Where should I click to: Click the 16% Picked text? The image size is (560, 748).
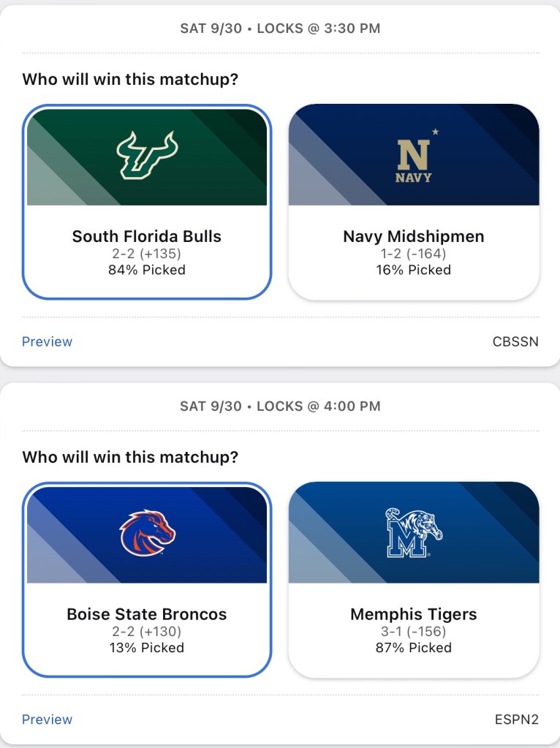point(414,270)
